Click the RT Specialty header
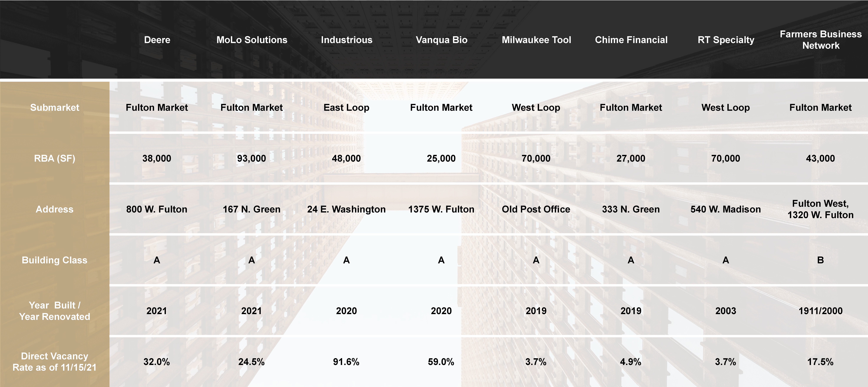Viewport: 868px width, 387px height. (x=726, y=40)
